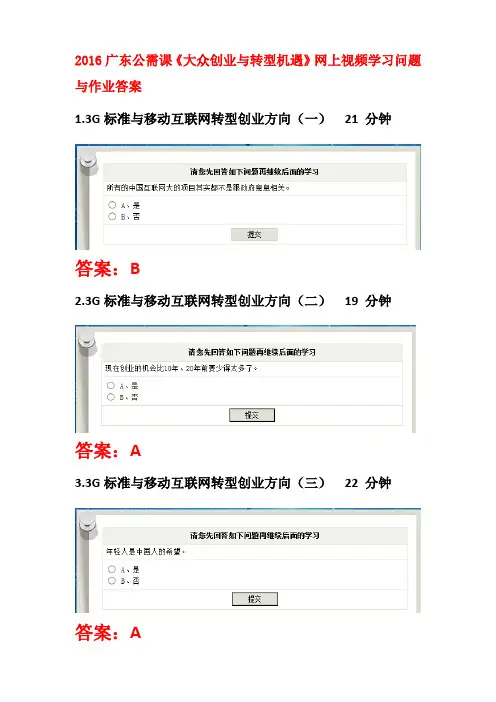Click the first quiz question text about 中国互联网
The width and height of the screenshot is (496, 702).
(x=198, y=188)
